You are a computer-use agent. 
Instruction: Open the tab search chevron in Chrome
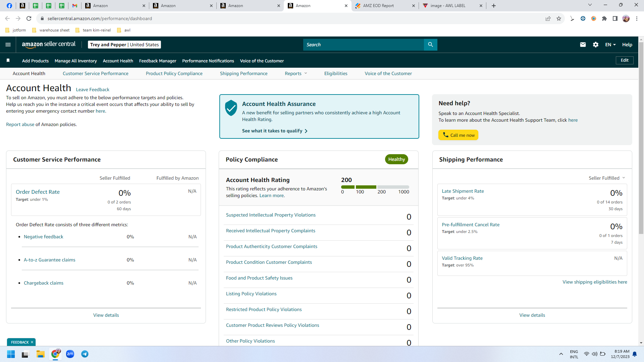click(x=590, y=5)
